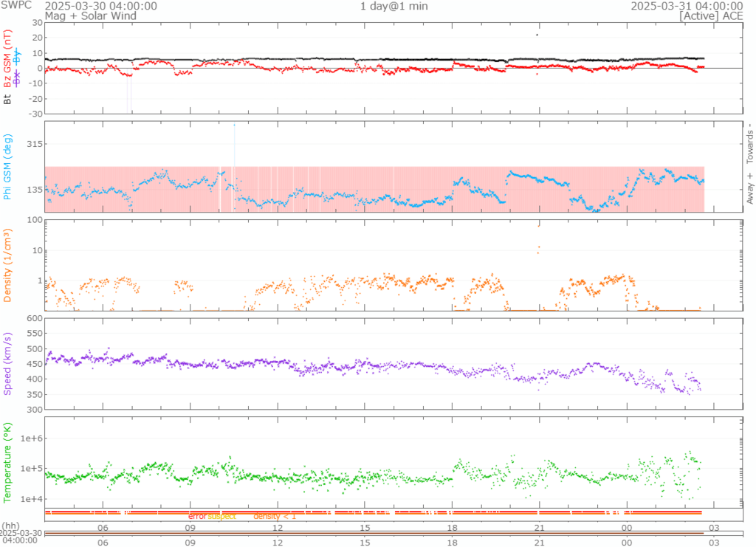Viewport: 756px width, 547px height.
Task: Click the yellow 'suspect' flag legend
Action: (221, 516)
